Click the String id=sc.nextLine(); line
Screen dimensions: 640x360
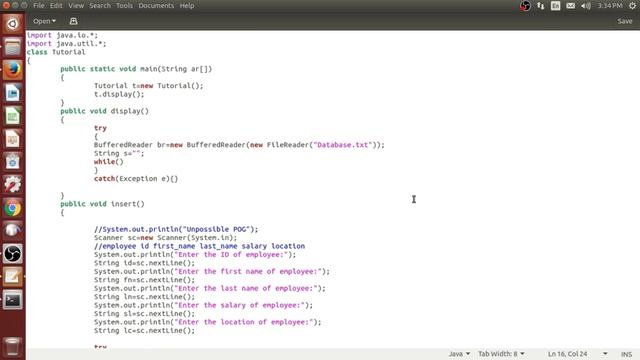[x=144, y=263]
